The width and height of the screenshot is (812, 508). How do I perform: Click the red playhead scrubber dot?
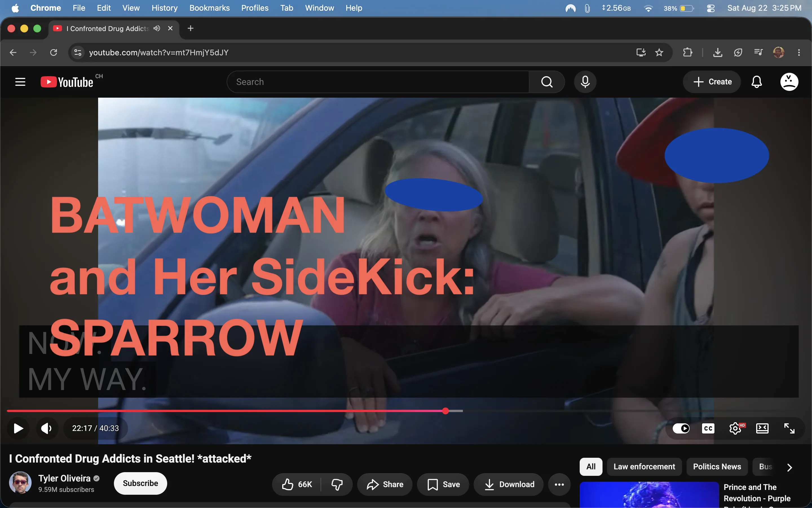point(445,411)
